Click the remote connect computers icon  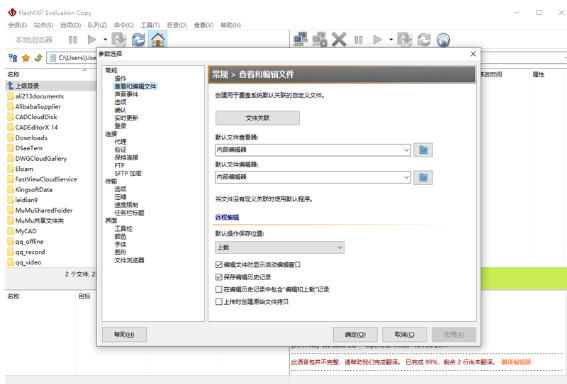[300, 39]
